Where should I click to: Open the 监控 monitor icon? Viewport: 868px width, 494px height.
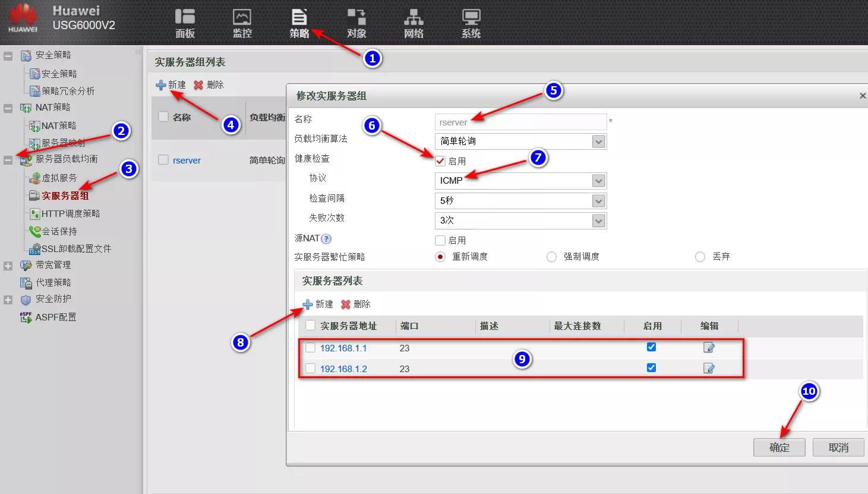click(x=242, y=23)
